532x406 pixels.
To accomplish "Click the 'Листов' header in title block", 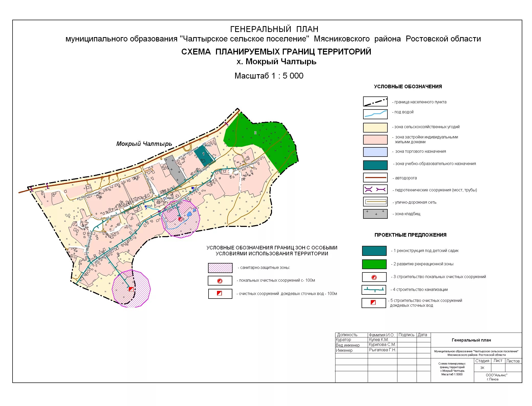I will tap(513, 361).
